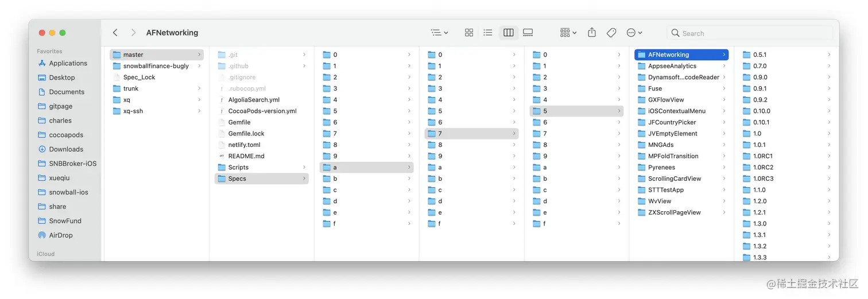Open the group-by dropdown
Screen dimensions: 868x299
pyautogui.click(x=568, y=33)
